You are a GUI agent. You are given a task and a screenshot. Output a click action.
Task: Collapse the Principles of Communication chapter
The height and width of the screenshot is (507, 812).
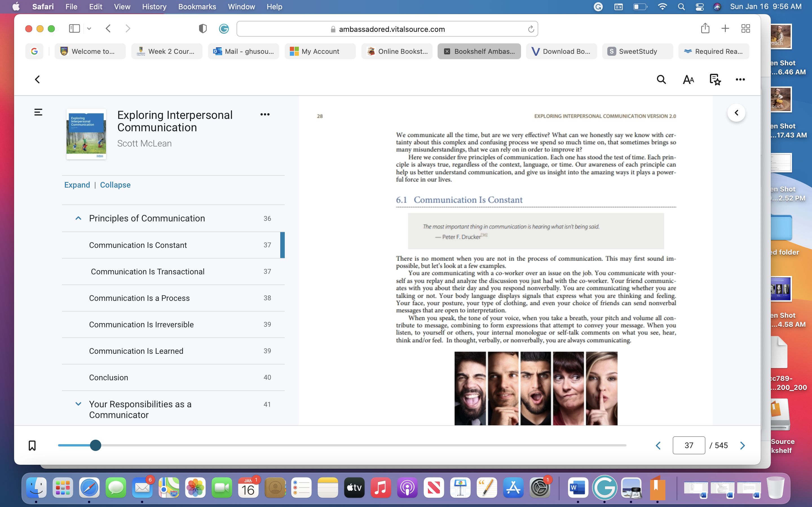click(x=78, y=218)
